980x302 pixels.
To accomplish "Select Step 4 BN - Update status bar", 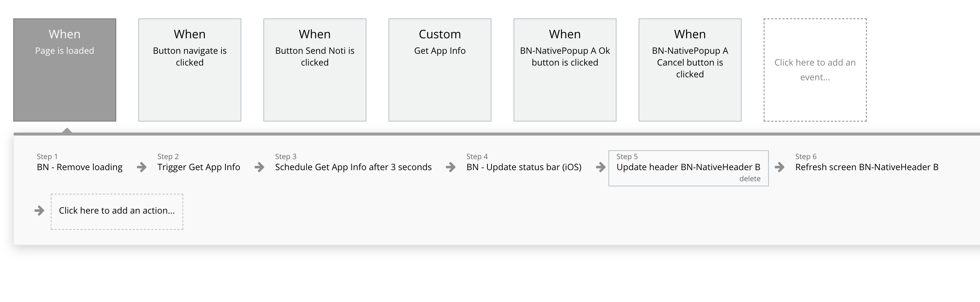I will (524, 167).
